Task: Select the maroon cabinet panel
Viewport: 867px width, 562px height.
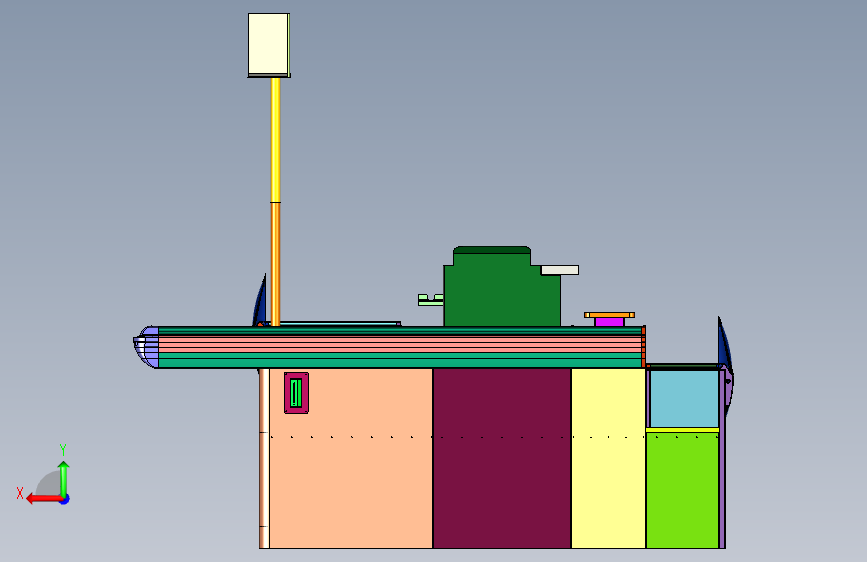Action: click(502, 459)
